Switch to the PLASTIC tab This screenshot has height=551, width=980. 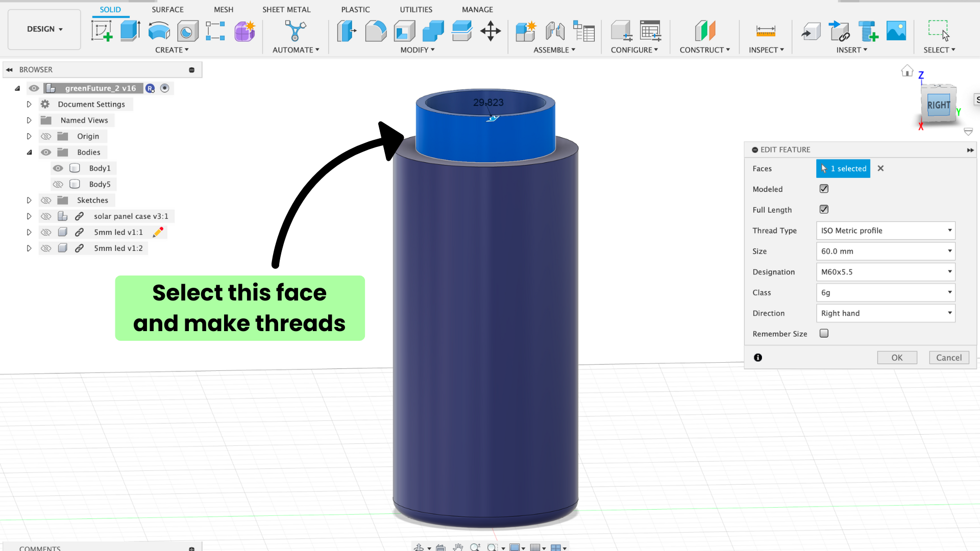tap(355, 9)
